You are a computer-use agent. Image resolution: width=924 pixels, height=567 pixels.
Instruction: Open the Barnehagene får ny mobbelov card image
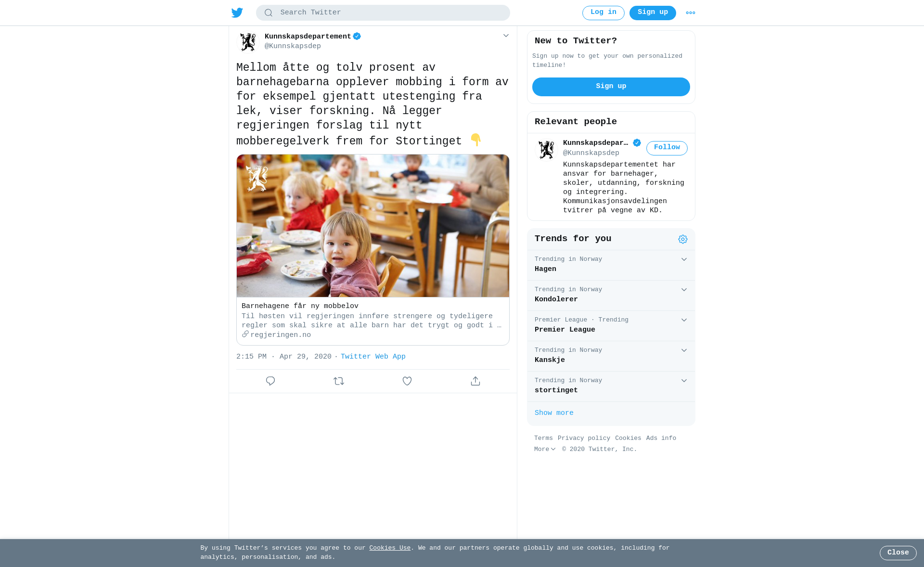[373, 226]
